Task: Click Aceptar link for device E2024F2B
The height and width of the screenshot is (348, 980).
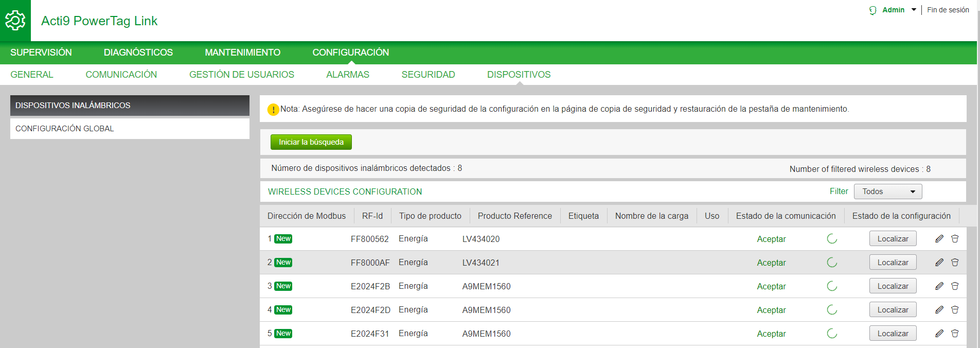Action: tap(771, 286)
